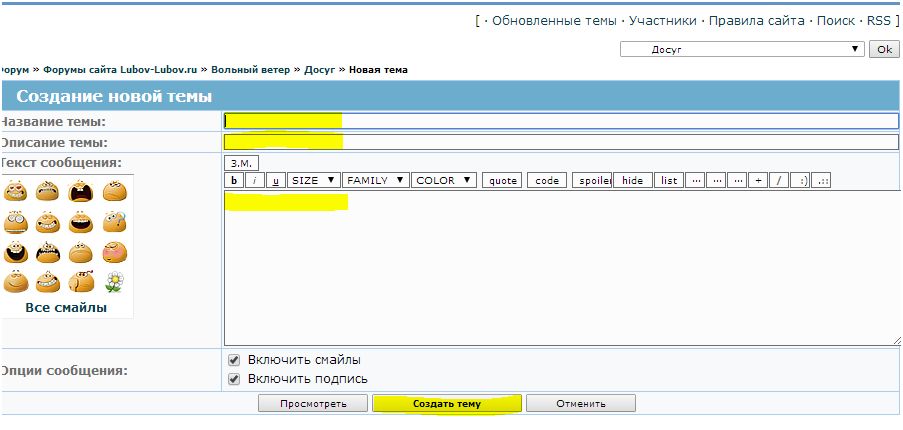Insert the blushing pink-cheeked smiley

point(115,251)
